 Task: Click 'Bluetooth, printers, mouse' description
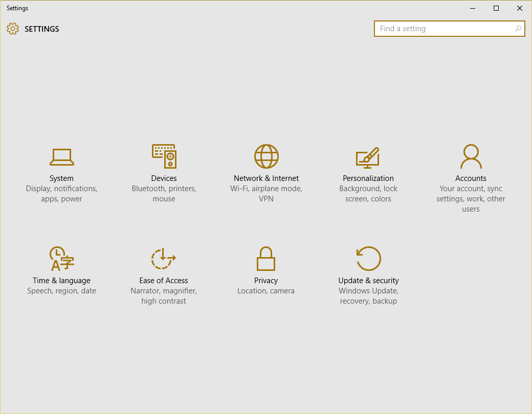164,194
